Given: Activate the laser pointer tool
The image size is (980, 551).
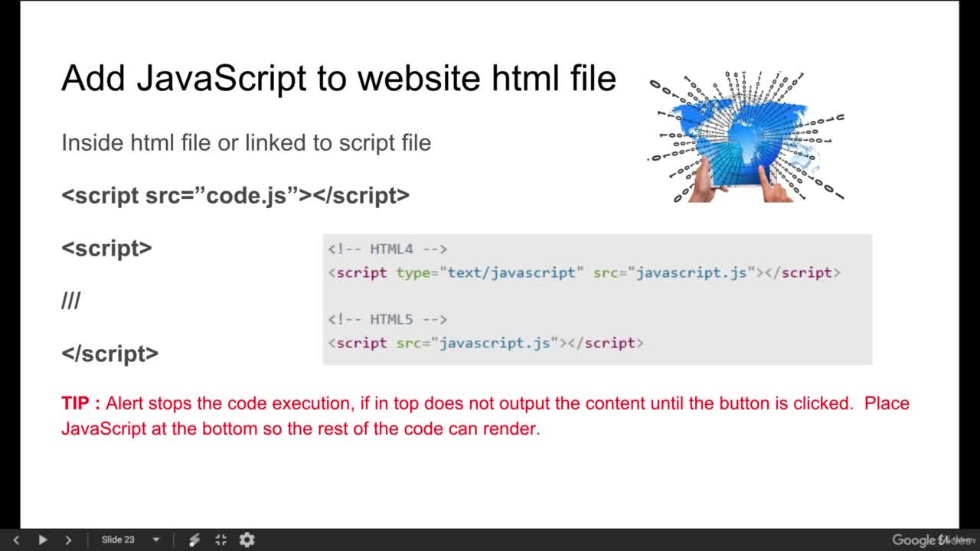Looking at the screenshot, I should tap(194, 540).
